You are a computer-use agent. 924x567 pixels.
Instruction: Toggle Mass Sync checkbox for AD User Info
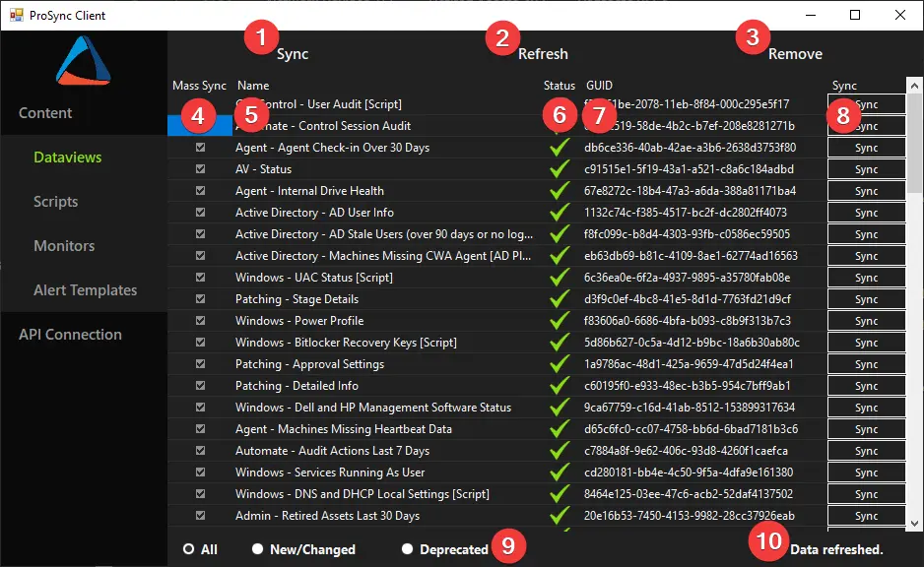200,212
